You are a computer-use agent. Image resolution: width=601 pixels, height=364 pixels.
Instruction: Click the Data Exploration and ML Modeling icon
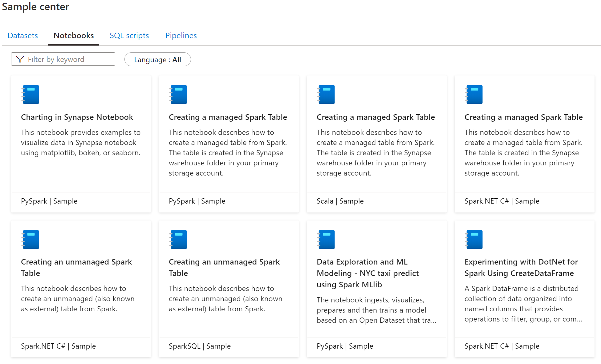pos(326,240)
